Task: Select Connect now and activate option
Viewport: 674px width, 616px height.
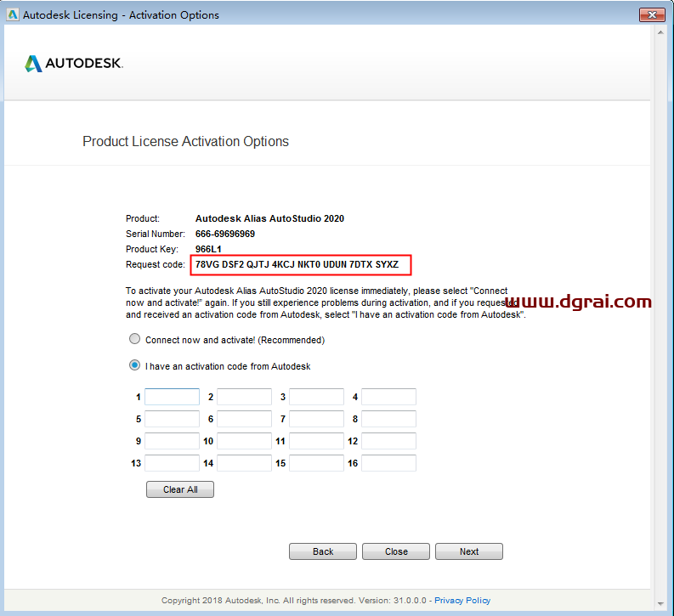Action: pyautogui.click(x=134, y=339)
